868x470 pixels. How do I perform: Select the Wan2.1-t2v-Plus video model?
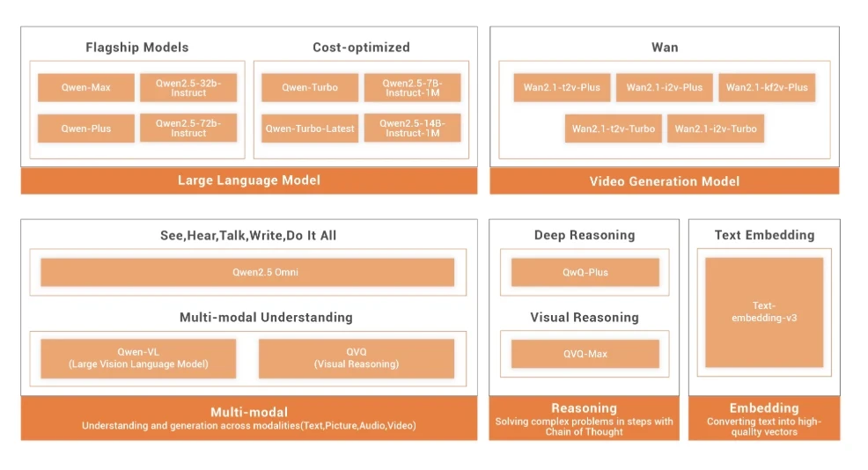pyautogui.click(x=562, y=87)
